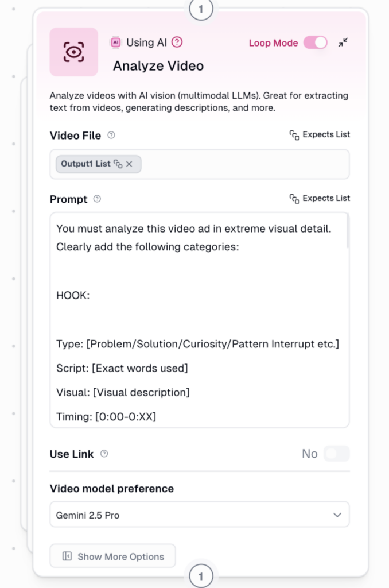
Task: Click the AI badge beside Using AI
Action: click(x=115, y=42)
